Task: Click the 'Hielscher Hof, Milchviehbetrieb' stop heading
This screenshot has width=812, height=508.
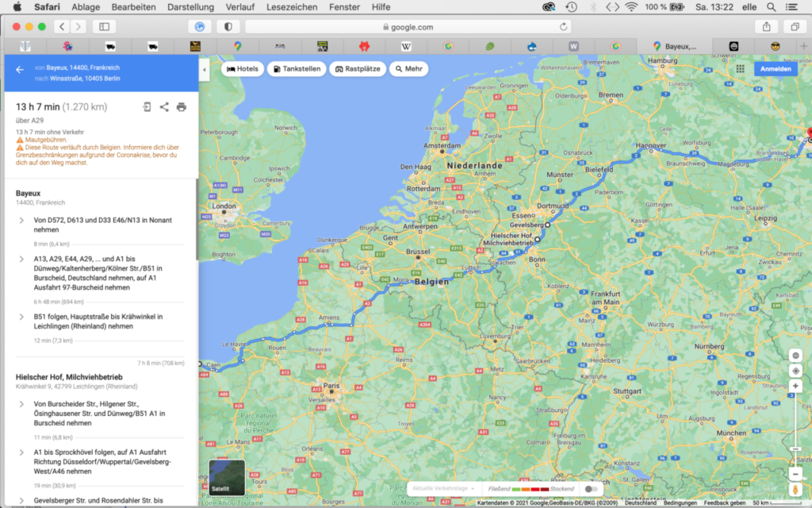Action: (x=69, y=377)
